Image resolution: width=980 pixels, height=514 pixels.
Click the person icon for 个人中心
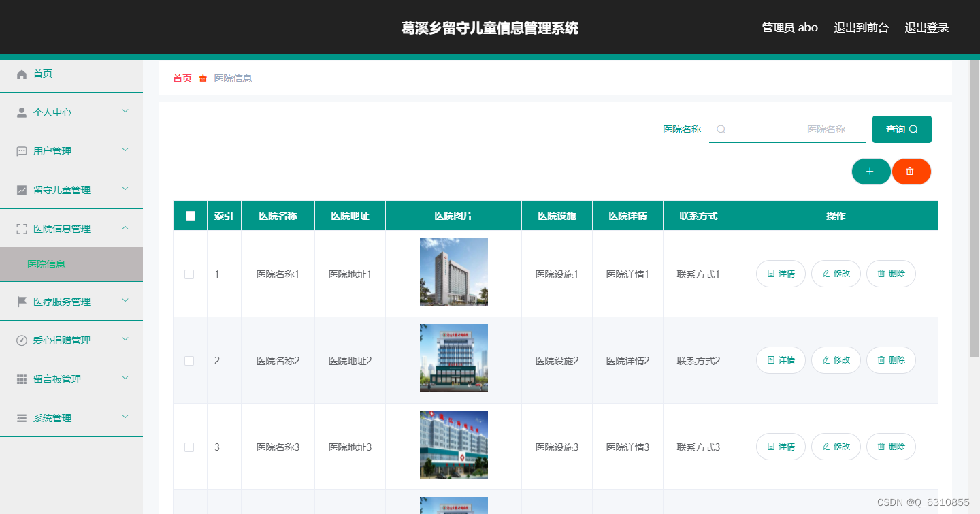click(x=22, y=112)
